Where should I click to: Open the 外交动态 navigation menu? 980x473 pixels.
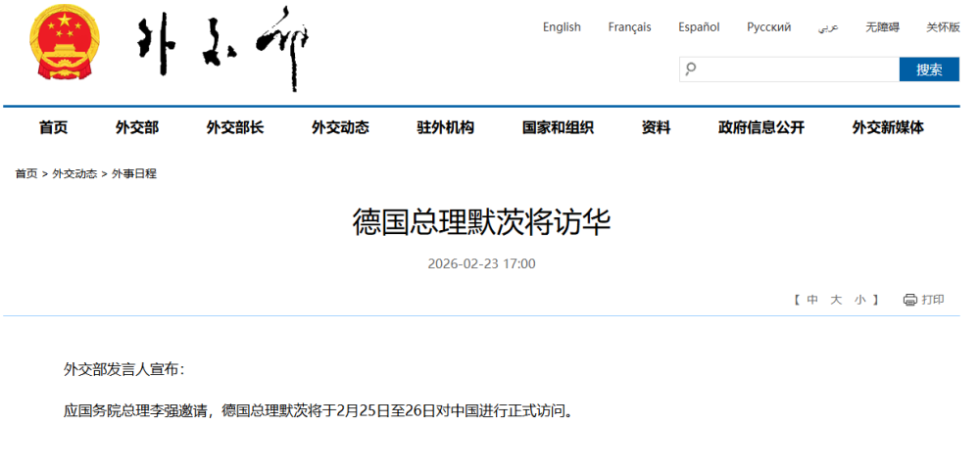340,127
